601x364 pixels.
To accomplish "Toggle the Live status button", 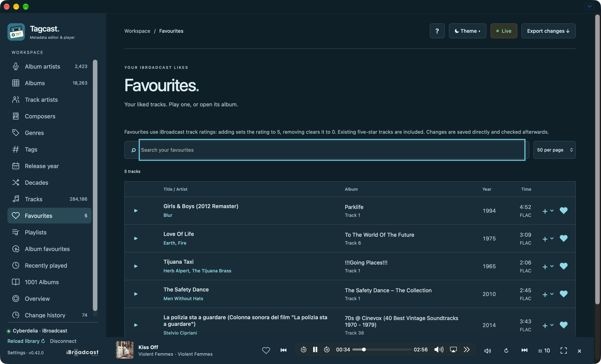I will click(504, 31).
